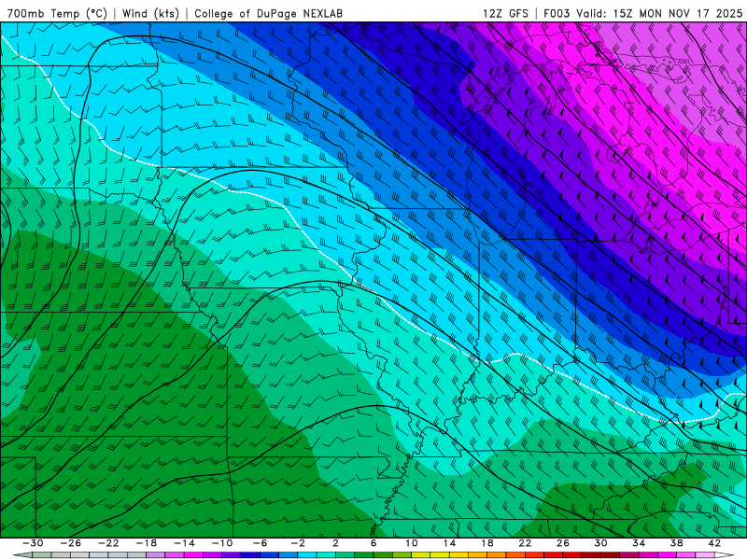Click the "-6" legend value

click(x=260, y=543)
